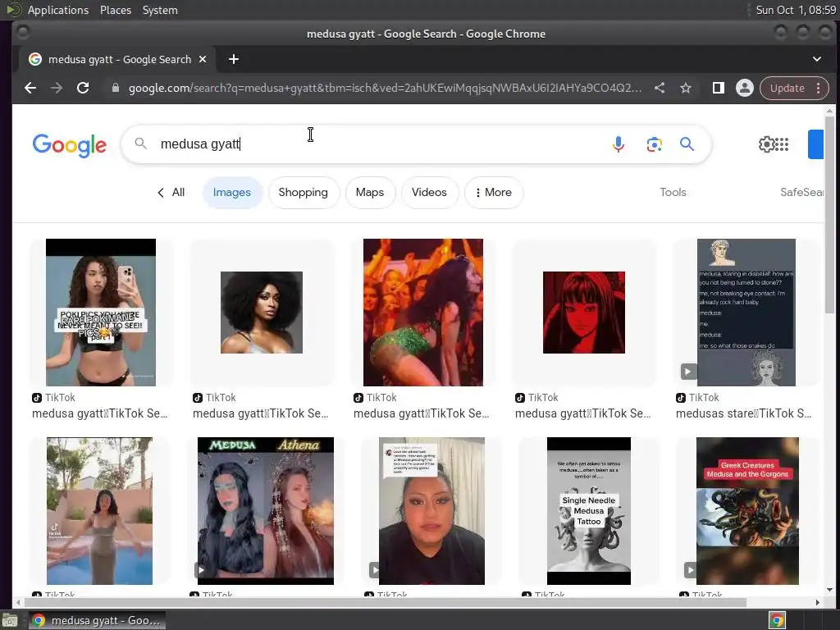This screenshot has height=630, width=840.
Task: Open the Single Needle Medusa Tattoo thumbnail
Action: tap(589, 510)
